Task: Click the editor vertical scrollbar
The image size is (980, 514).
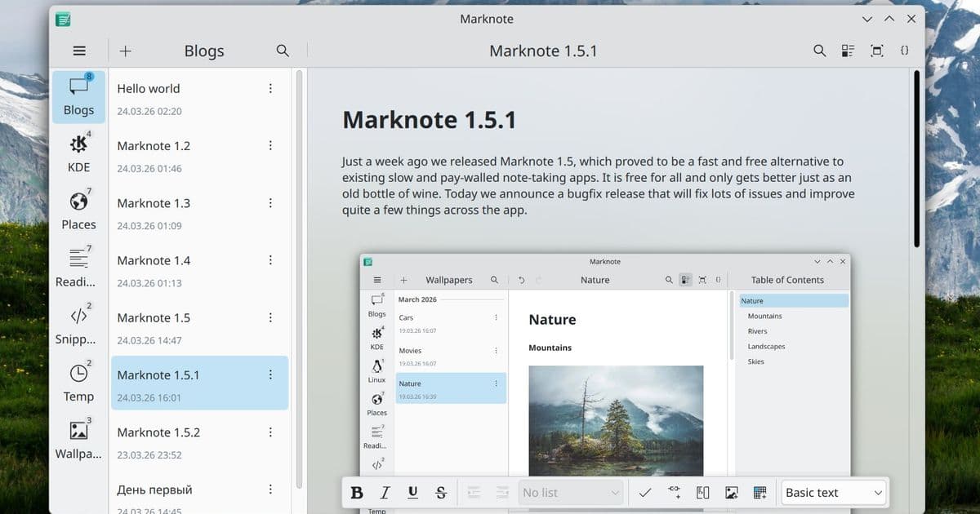Action: (x=916, y=159)
